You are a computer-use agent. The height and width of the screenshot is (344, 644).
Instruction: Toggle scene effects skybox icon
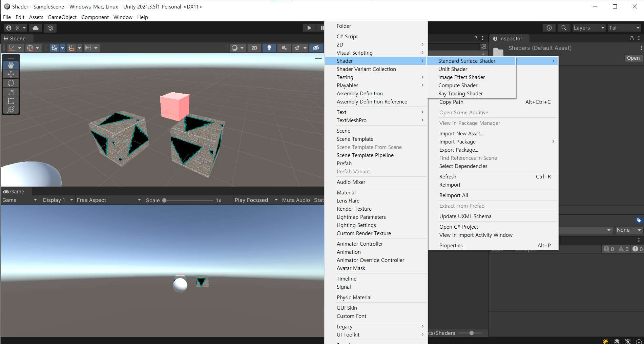[297, 48]
